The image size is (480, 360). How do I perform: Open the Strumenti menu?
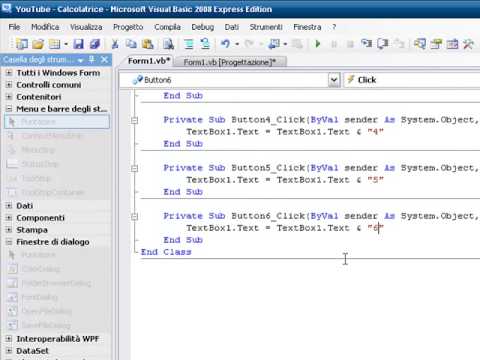pos(266,27)
